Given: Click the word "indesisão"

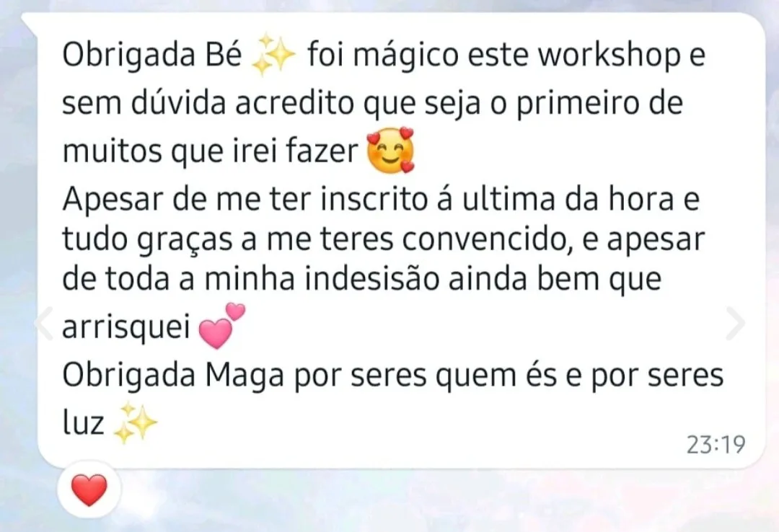Looking at the screenshot, I should pos(372,278).
